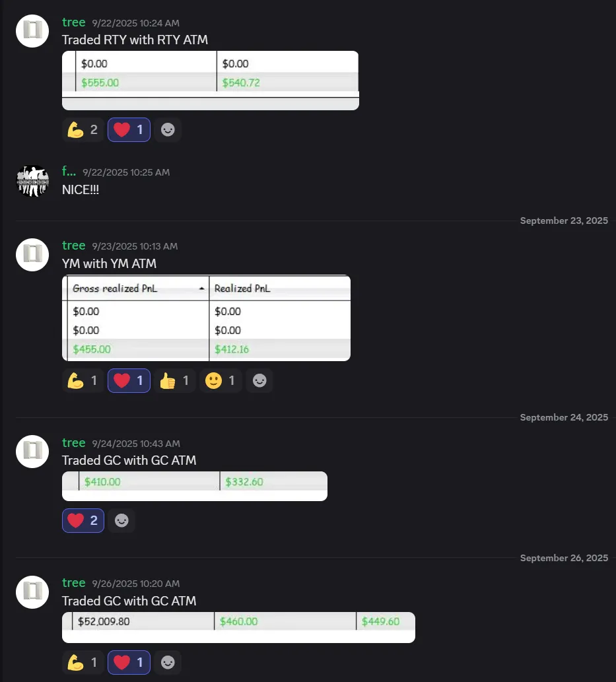Toggle the smiley face reaction with count 1

[220, 381]
